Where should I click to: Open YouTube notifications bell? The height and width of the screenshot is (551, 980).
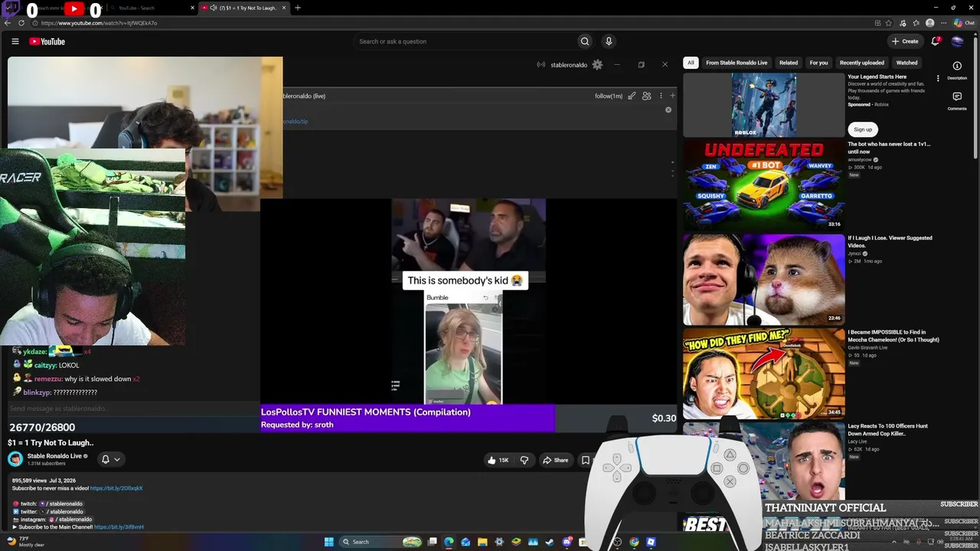point(936,41)
